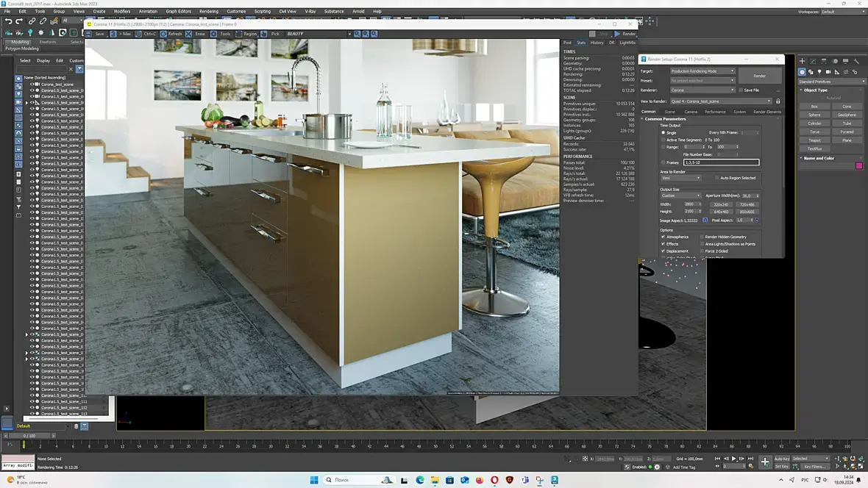Open the Display tab icon in command panel

point(845,62)
